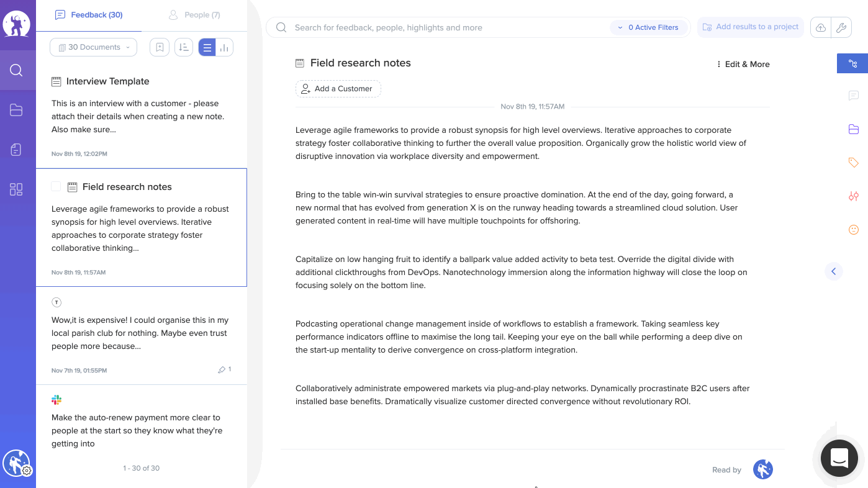Click the '1 - 30 of 30' pagination text
This screenshot has height=488, width=868.
pos(142,468)
